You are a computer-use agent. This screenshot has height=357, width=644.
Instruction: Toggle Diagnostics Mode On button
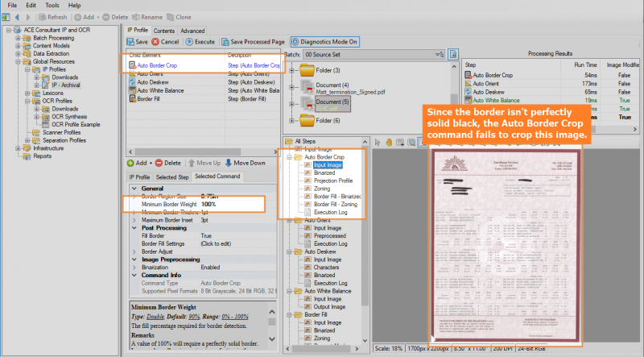tap(325, 42)
